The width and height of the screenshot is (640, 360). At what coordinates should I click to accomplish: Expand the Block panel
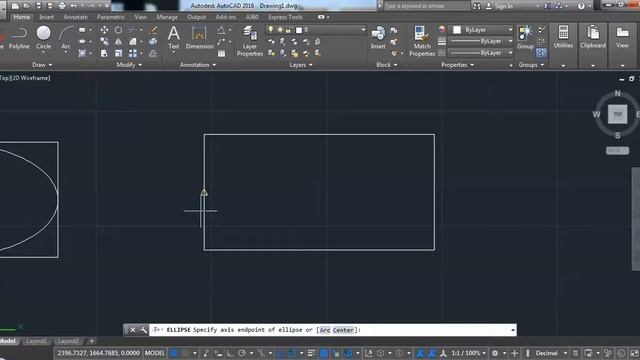tap(387, 65)
